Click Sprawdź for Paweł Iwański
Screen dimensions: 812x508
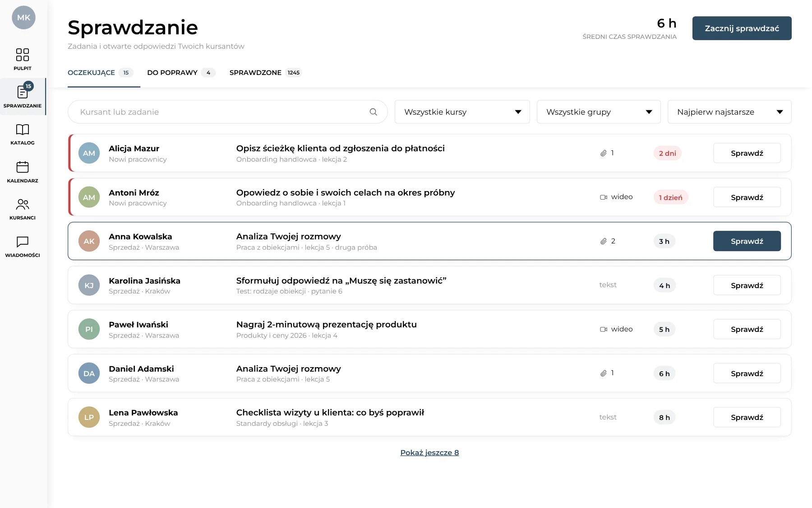(747, 329)
